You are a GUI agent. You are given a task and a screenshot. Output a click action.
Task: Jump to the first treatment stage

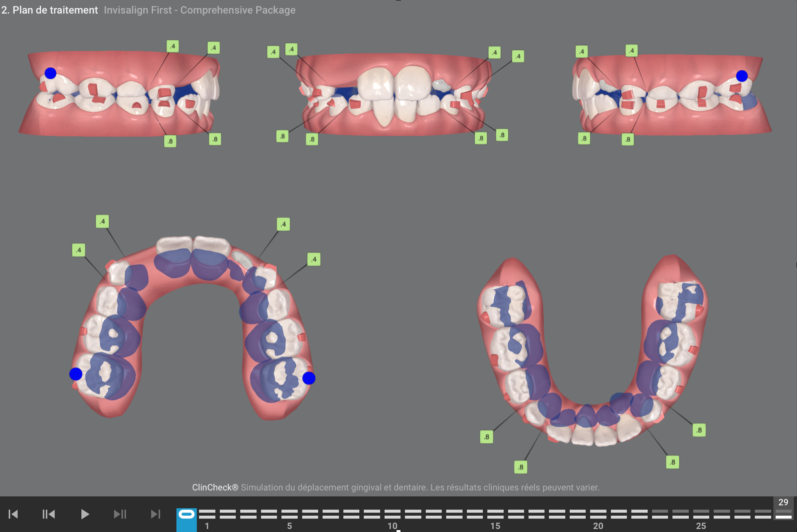point(13,514)
